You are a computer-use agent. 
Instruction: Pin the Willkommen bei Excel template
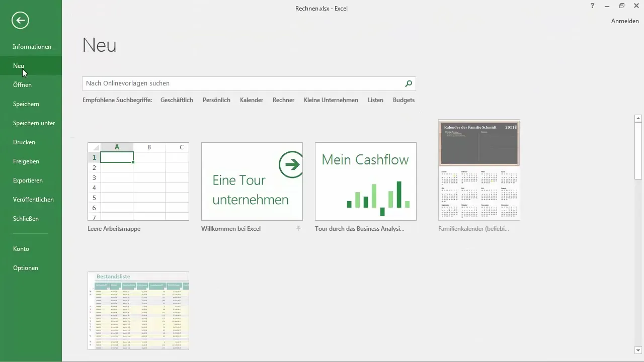[298, 229]
